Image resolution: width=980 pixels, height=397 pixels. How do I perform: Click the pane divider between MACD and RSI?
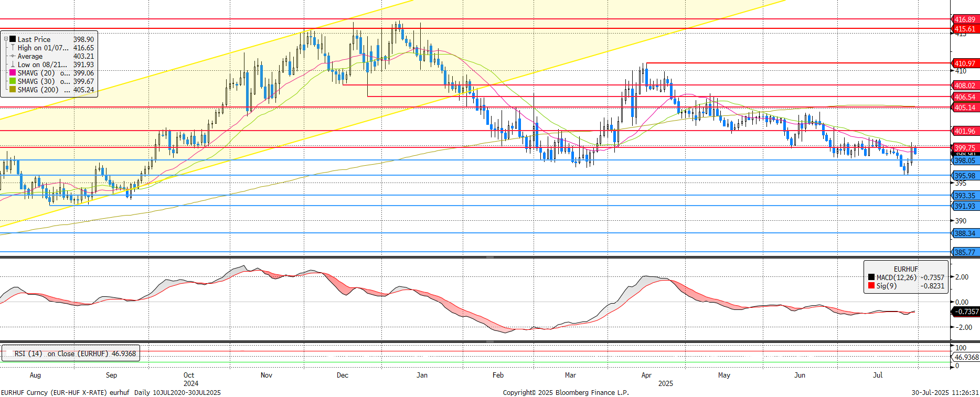[490, 341]
